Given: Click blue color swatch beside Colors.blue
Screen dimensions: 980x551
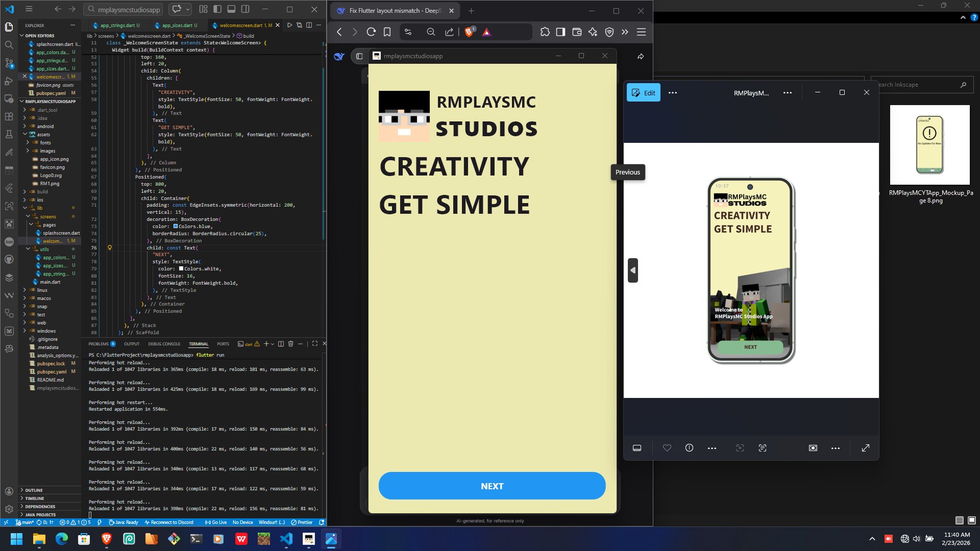Looking at the screenshot, I should 176,227.
